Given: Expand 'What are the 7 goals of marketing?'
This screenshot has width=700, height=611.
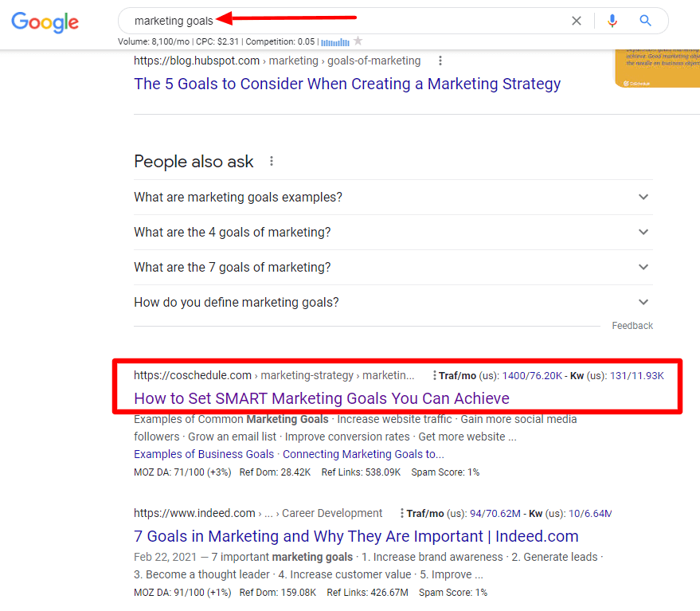Looking at the screenshot, I should coord(393,267).
